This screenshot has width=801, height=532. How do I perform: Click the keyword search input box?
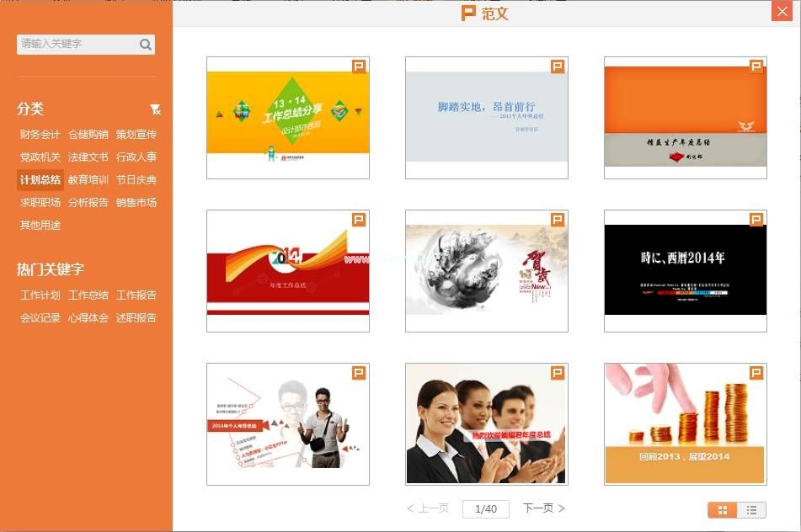point(76,44)
